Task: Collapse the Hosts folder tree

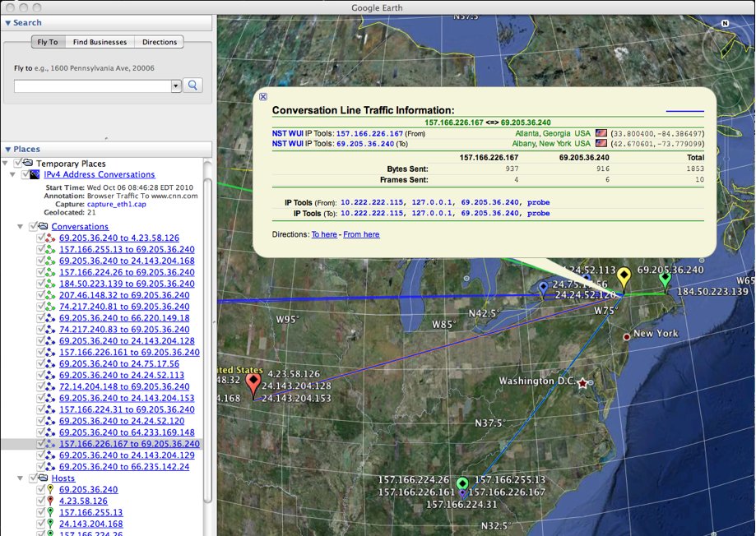Action: click(21, 478)
